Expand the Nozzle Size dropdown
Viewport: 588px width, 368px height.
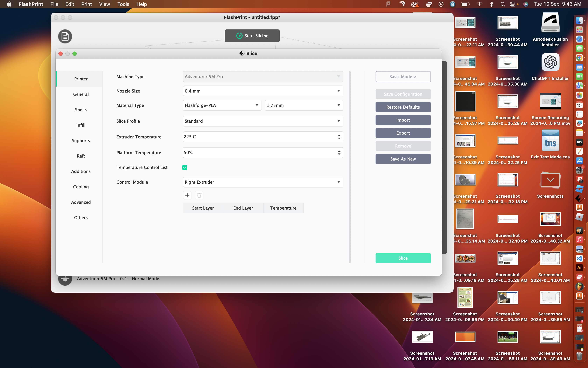(263, 91)
